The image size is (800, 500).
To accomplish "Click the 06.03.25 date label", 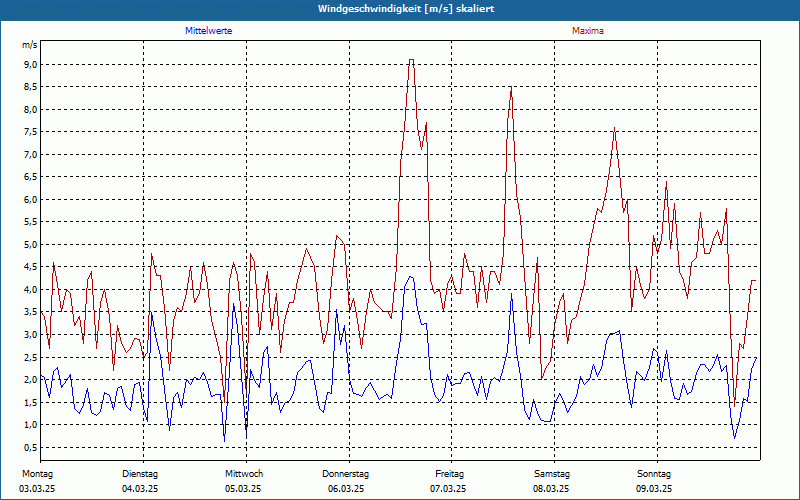I will pyautogui.click(x=346, y=489).
